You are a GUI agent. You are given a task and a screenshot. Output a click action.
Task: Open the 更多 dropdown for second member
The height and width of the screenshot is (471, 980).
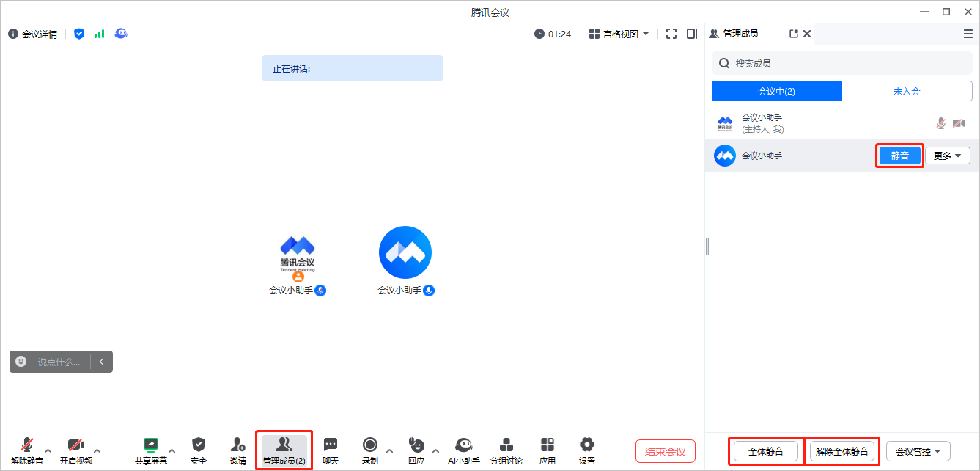947,156
